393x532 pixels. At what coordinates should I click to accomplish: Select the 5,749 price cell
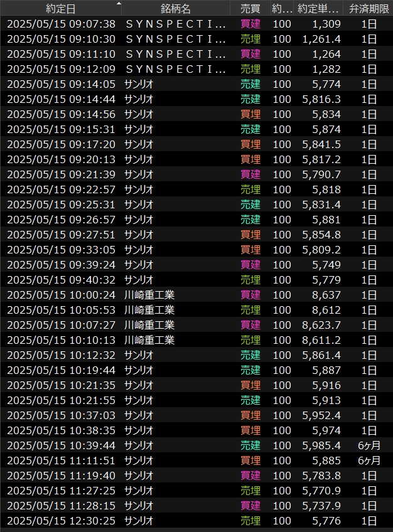click(x=326, y=265)
